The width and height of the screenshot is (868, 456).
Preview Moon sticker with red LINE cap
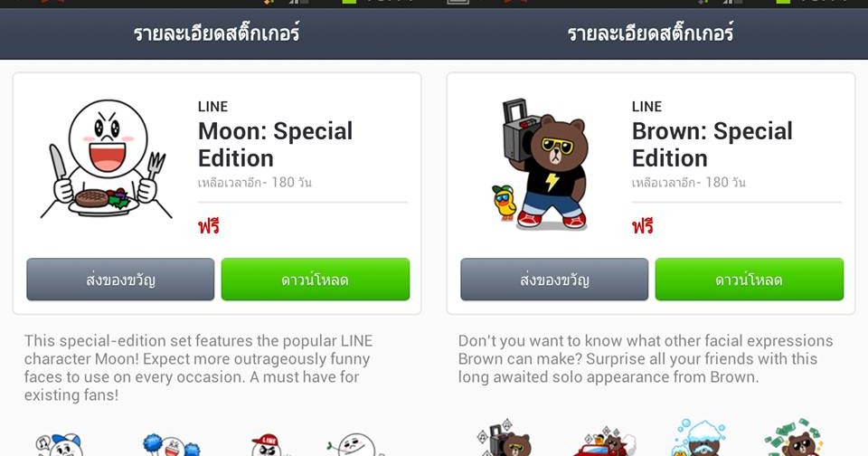click(x=268, y=445)
